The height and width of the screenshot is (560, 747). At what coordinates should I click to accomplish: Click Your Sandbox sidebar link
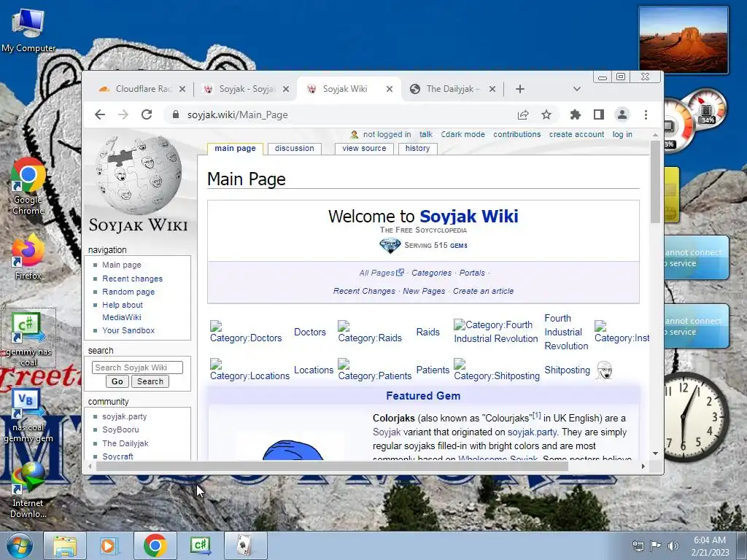coord(128,330)
